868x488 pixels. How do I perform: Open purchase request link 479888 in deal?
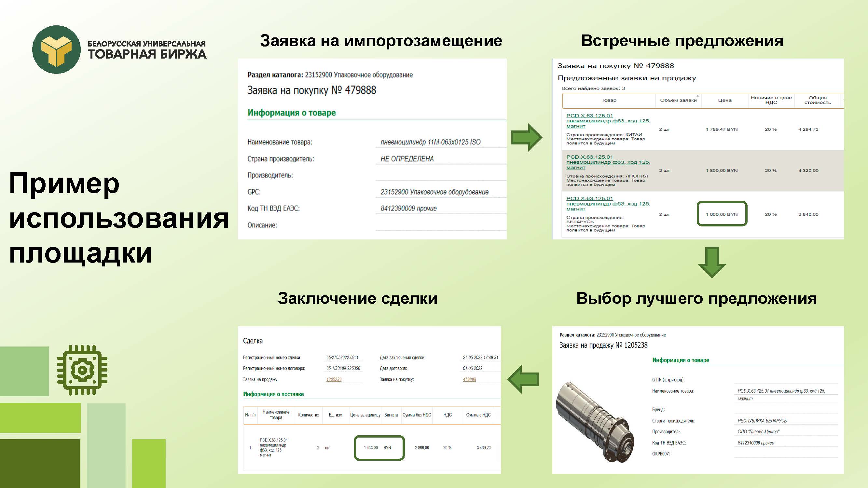pyautogui.click(x=469, y=379)
